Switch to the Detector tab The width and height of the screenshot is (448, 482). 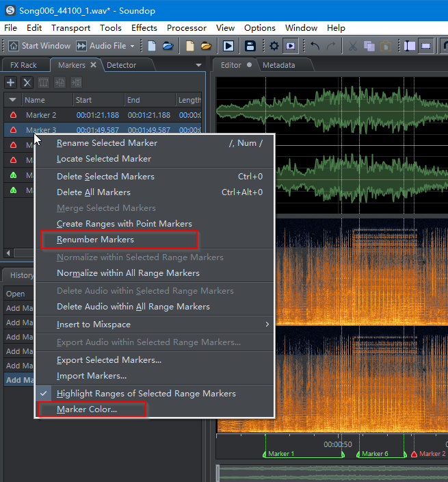121,65
